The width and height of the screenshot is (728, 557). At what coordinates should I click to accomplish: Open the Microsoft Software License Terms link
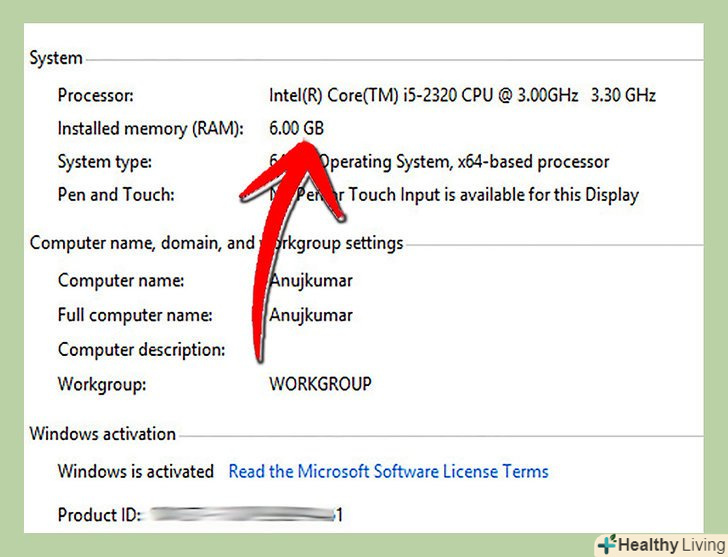coord(389,472)
